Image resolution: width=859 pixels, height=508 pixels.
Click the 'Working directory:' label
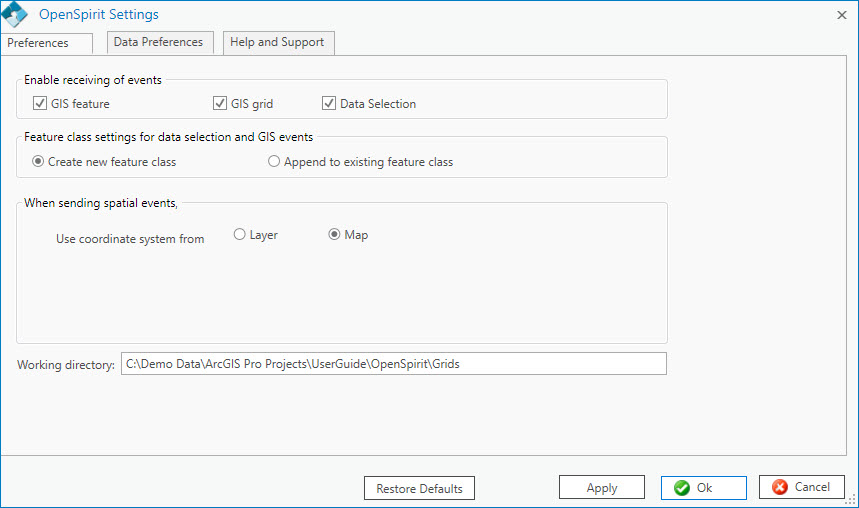(66, 365)
